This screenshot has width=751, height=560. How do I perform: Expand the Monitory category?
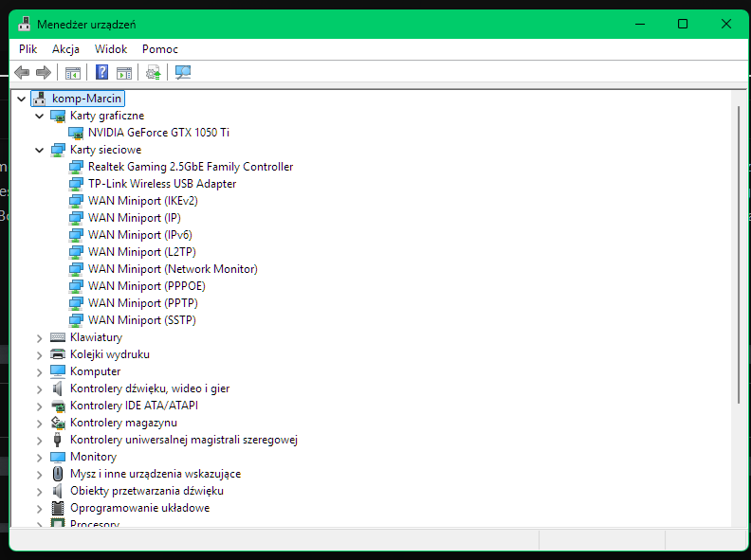coord(39,457)
